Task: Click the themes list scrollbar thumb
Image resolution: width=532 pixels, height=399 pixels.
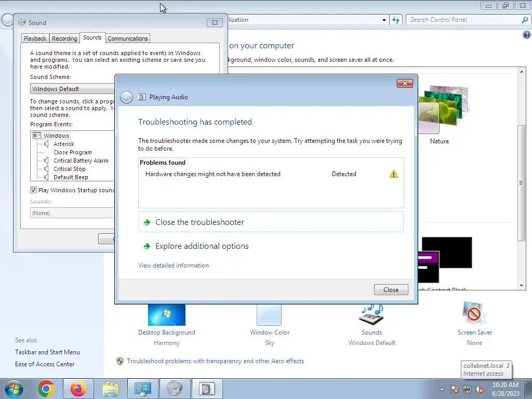Action: click(522, 183)
